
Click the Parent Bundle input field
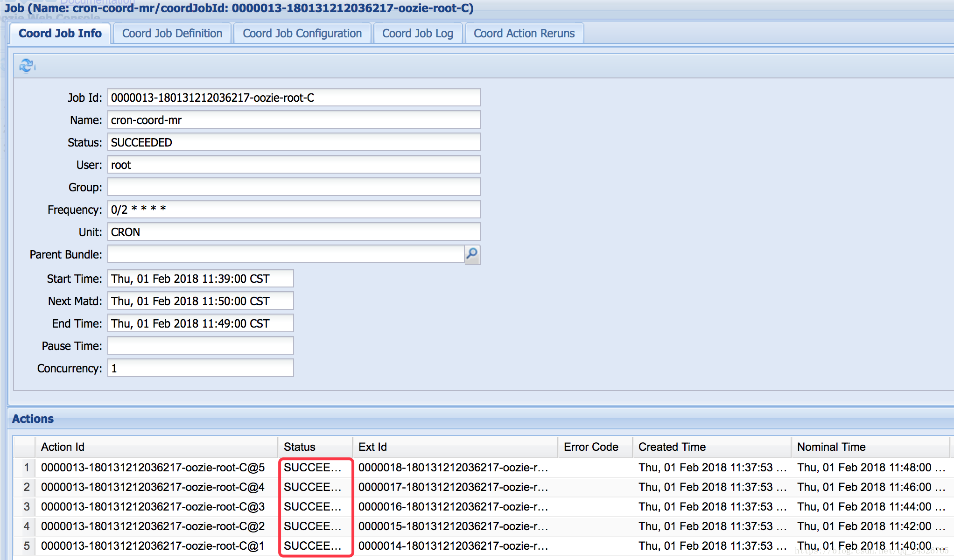[x=286, y=254]
